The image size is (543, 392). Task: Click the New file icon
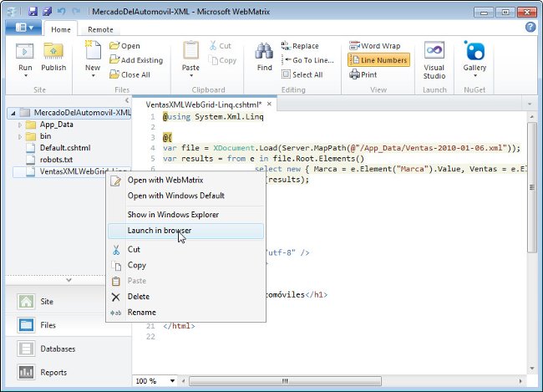tap(93, 50)
